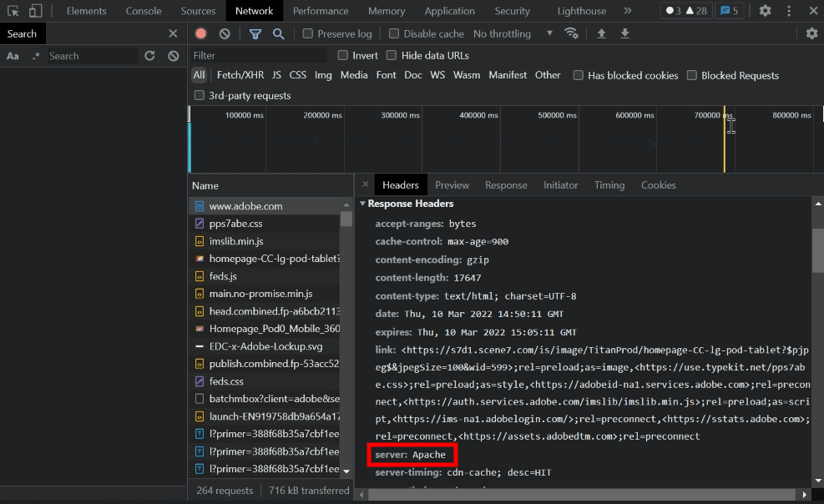
Task: Select the inspect element tool
Action: tap(14, 11)
